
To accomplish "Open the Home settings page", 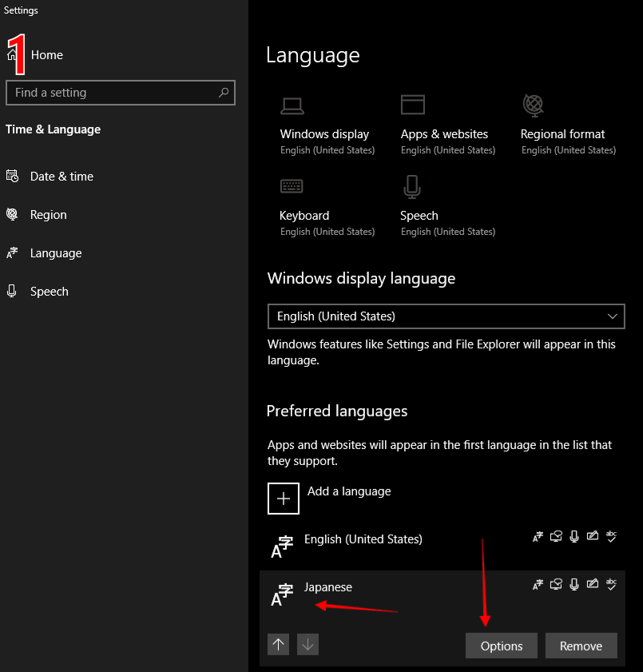I will [46, 55].
